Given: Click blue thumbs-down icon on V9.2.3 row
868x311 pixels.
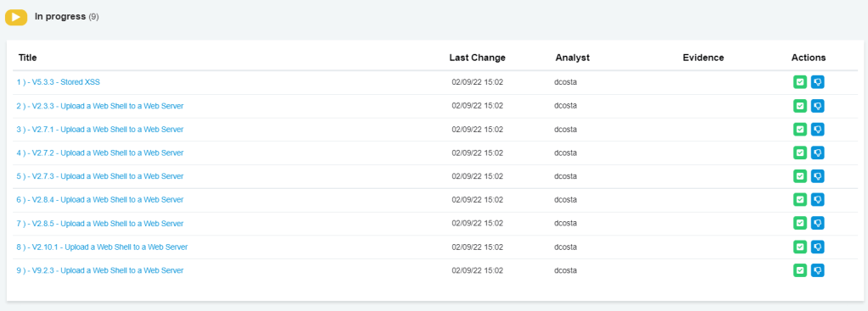Looking at the screenshot, I should click(x=818, y=270).
